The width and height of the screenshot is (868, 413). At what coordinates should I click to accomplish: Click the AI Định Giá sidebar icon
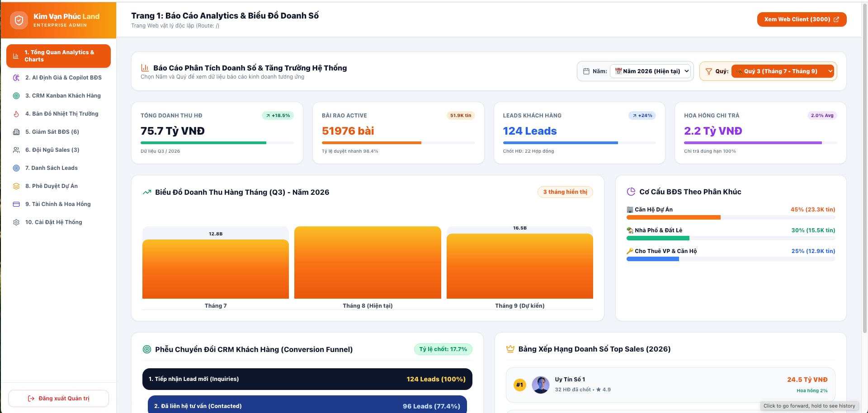[x=16, y=78]
